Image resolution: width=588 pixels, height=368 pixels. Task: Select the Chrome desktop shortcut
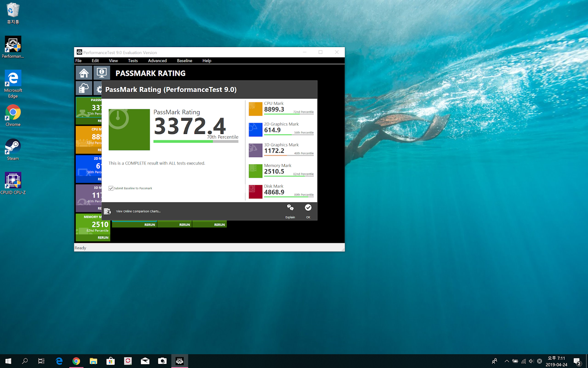[13, 116]
